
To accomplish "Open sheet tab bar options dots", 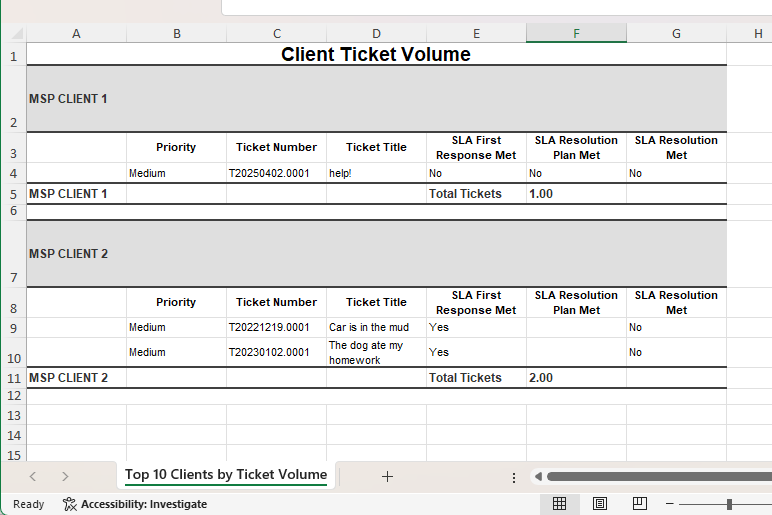I will click(514, 477).
